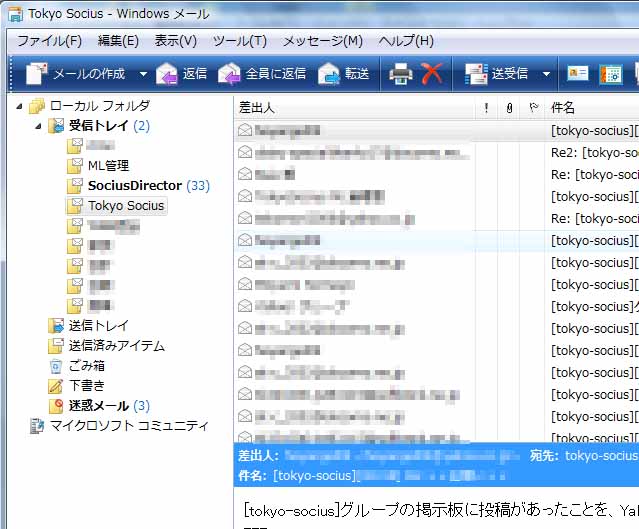
Task: Click the 送信済みアイテム folder icon
Action: click(56, 346)
